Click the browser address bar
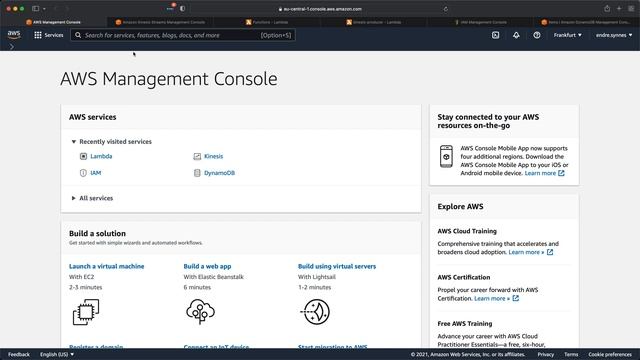Viewport: 640px width, 360px height. [320, 9]
